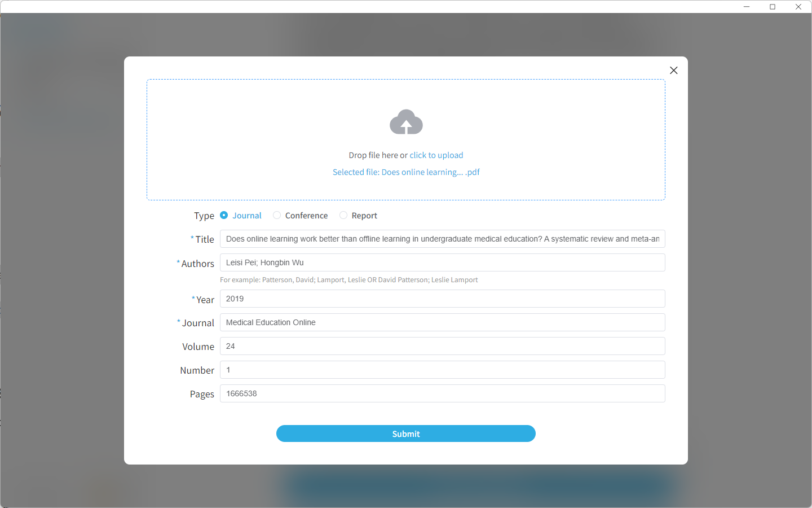This screenshot has width=812, height=508.
Task: Click the cloud upload icon
Action: (x=406, y=122)
